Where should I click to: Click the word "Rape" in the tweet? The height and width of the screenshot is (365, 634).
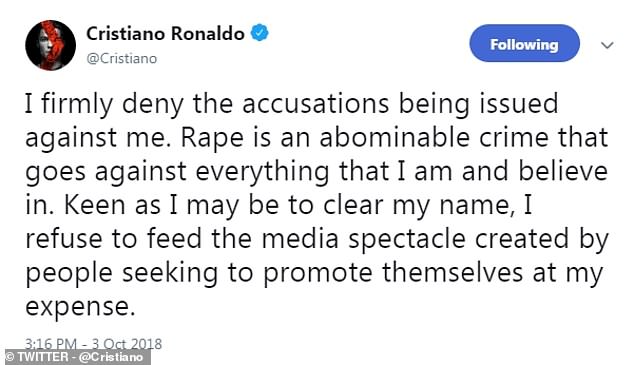(x=211, y=139)
